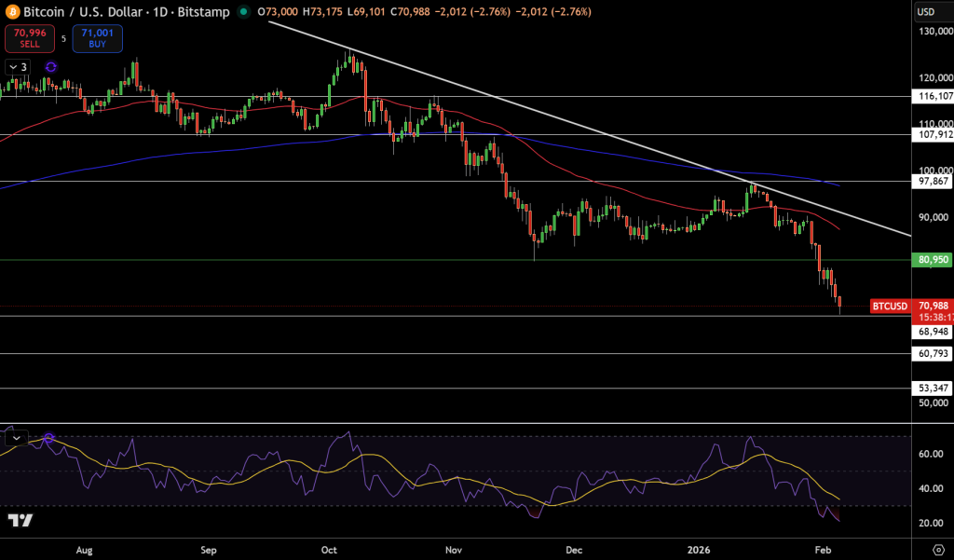Viewport: 954px width, 560px height.
Task: Click the 2026 label on the time axis
Action: pos(697,550)
